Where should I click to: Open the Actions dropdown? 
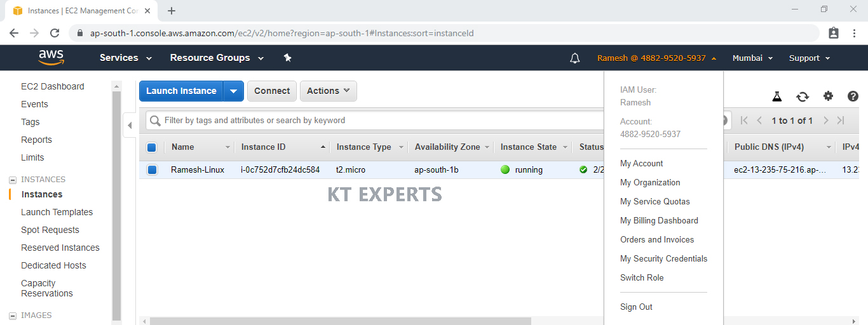click(329, 91)
